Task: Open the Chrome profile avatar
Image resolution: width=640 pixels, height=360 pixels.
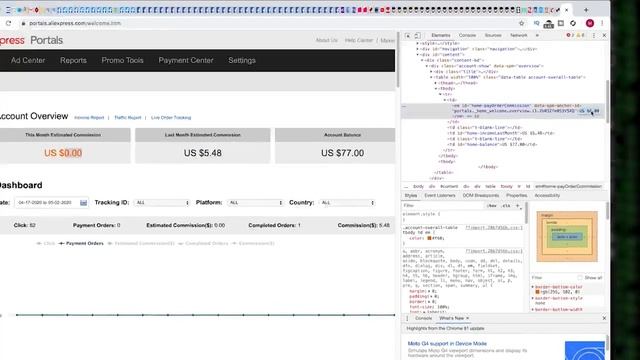Action: (589, 23)
